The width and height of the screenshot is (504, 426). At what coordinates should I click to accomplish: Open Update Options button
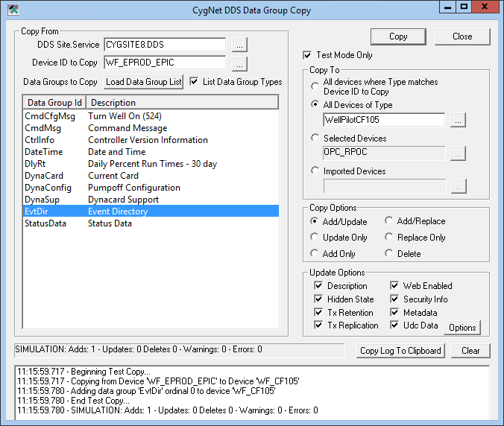click(462, 328)
